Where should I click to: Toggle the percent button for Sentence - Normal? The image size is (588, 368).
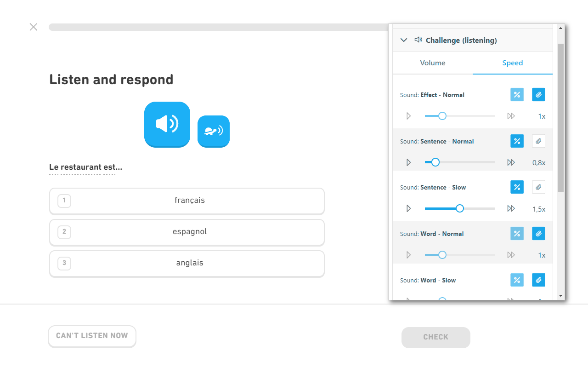point(517,141)
